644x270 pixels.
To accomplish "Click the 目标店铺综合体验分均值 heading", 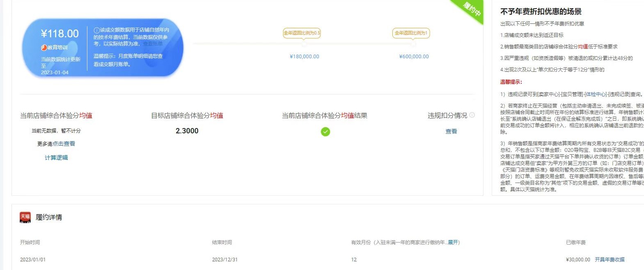I will tap(187, 116).
